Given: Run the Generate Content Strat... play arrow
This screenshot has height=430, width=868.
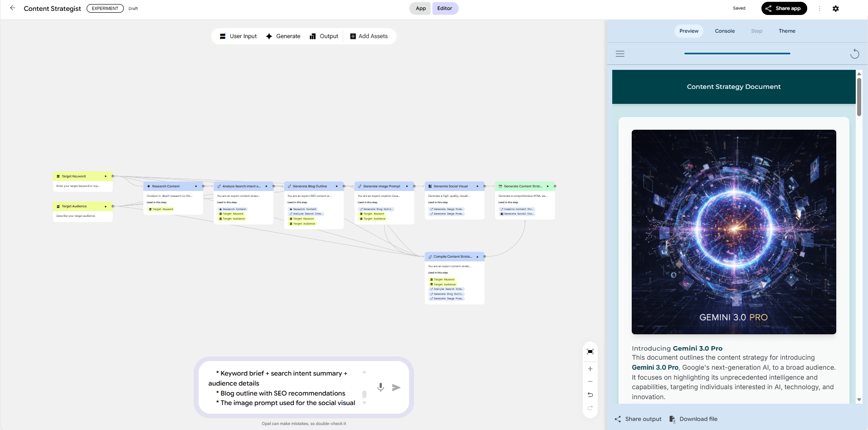Looking at the screenshot, I should (548, 186).
